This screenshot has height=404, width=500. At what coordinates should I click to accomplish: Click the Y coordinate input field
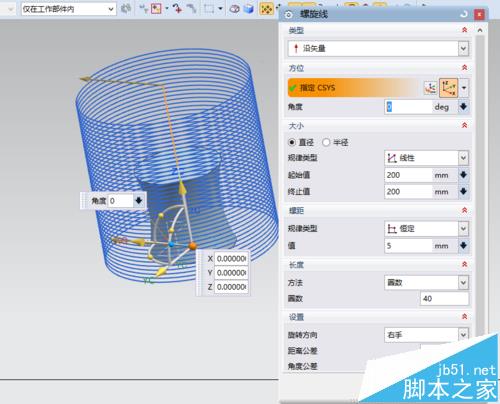point(231,273)
